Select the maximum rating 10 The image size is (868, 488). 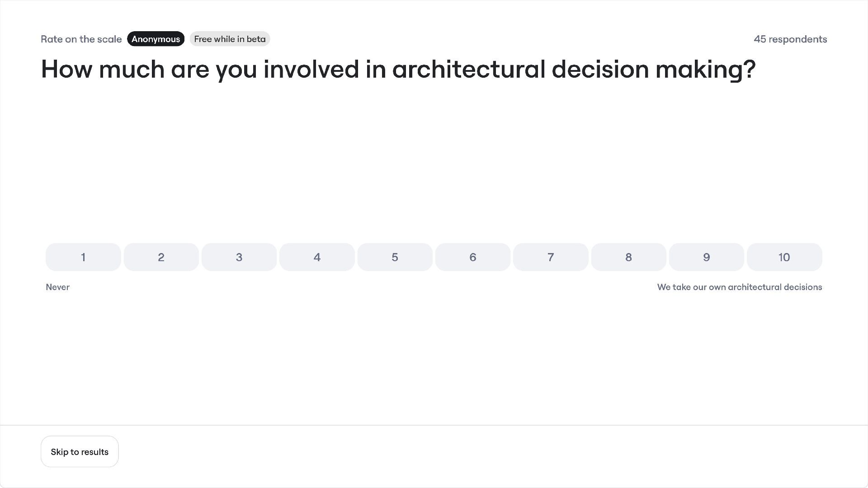click(x=784, y=257)
